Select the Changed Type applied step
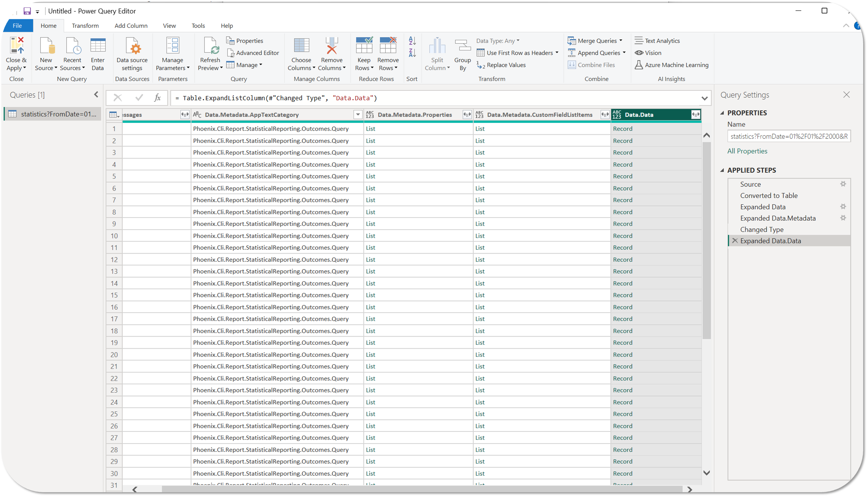 point(762,229)
